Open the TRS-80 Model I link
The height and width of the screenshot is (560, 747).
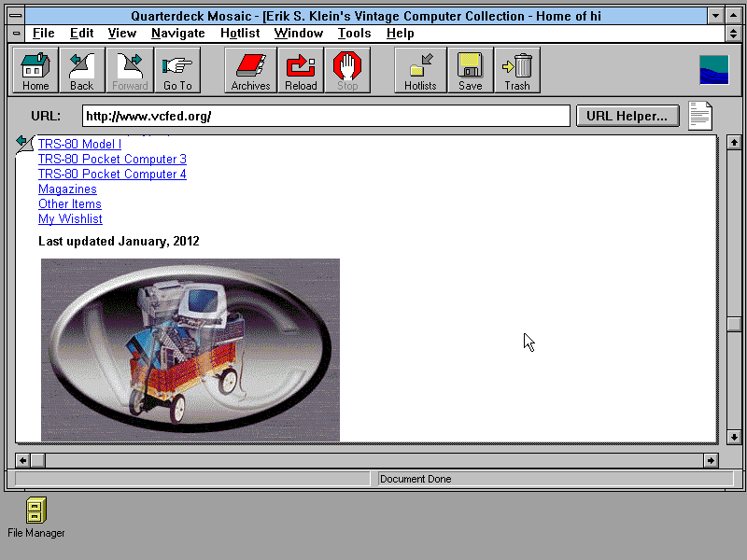(x=79, y=144)
